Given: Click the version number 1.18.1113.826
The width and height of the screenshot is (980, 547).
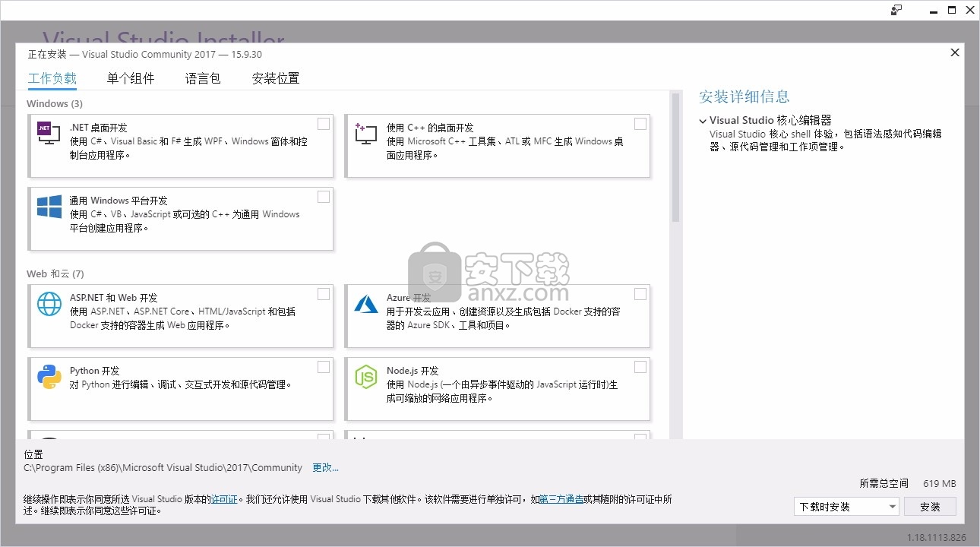Looking at the screenshot, I should 937,538.
